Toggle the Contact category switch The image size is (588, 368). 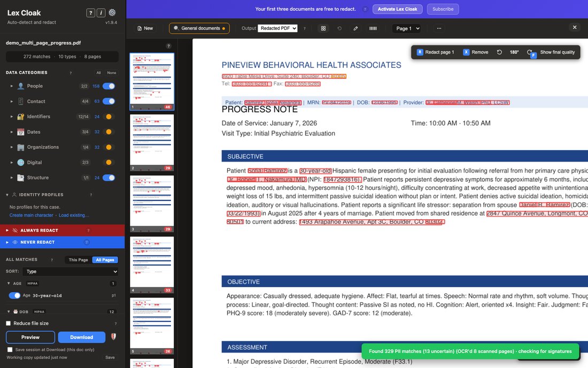pos(109,101)
